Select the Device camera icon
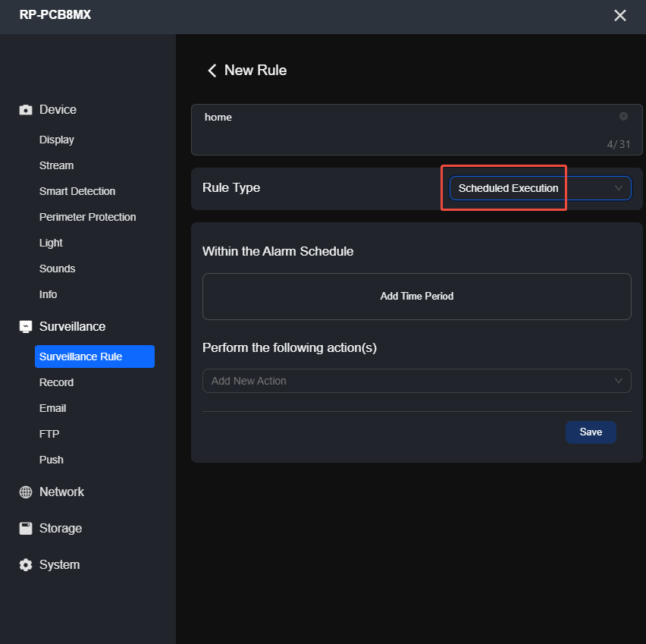This screenshot has width=646, height=644. coord(25,109)
